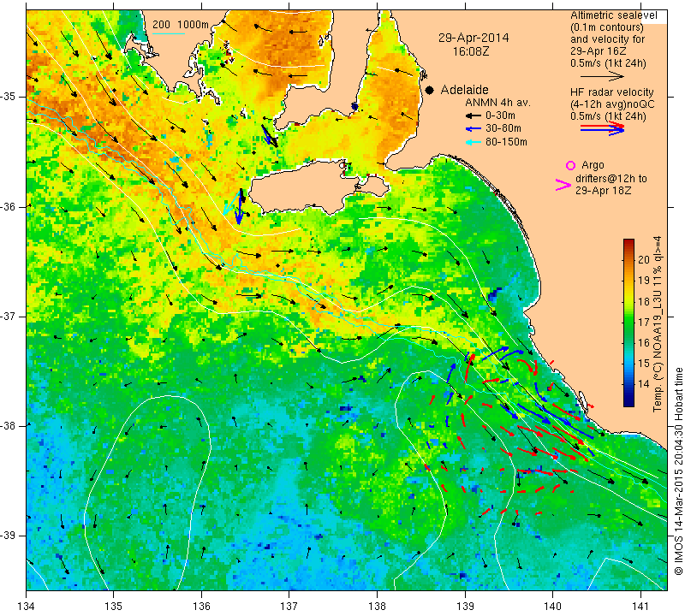The width and height of the screenshot is (685, 616).
Task: Click the latitude -39 axis label
Action: click(x=9, y=535)
